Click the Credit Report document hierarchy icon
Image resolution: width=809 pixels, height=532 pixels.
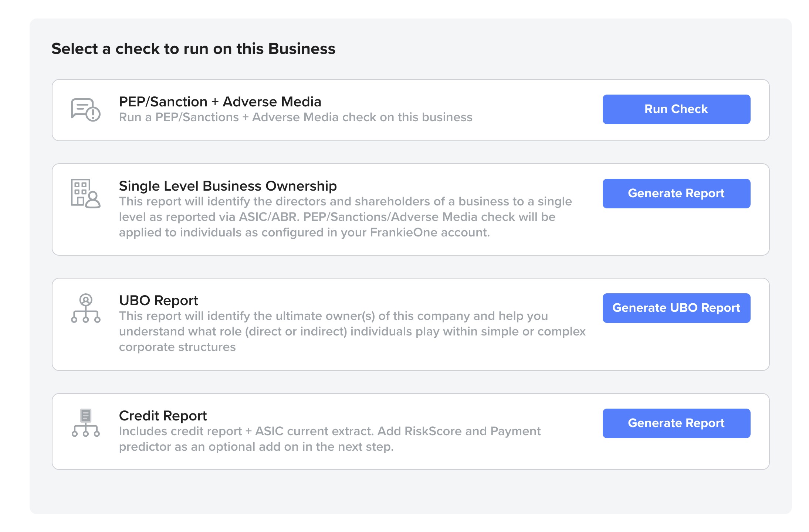tap(85, 423)
